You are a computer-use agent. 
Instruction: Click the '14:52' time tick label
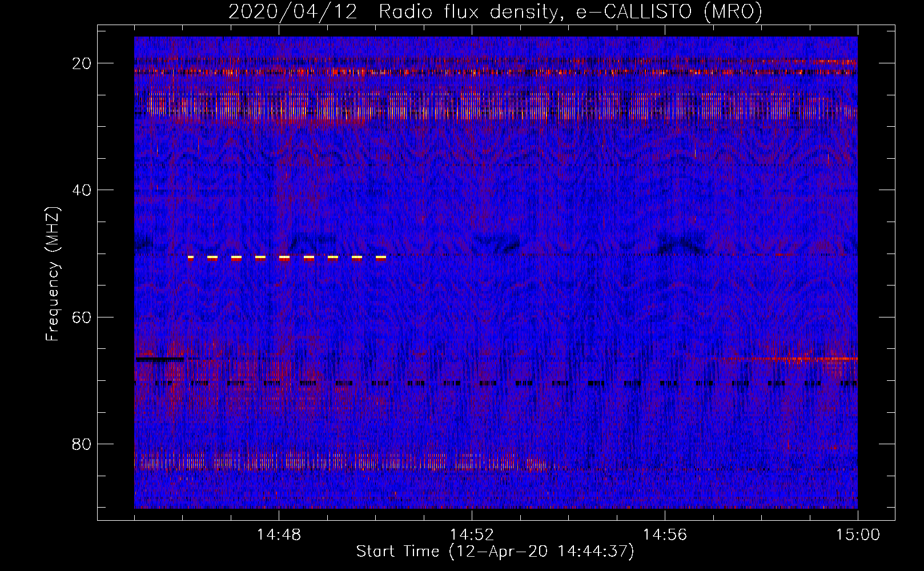(x=472, y=535)
